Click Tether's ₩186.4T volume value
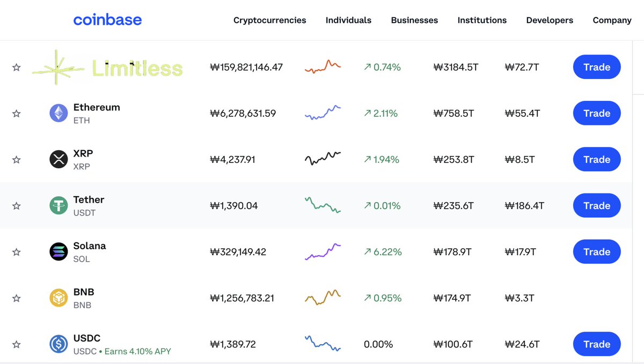This screenshot has height=364, width=644. click(524, 205)
